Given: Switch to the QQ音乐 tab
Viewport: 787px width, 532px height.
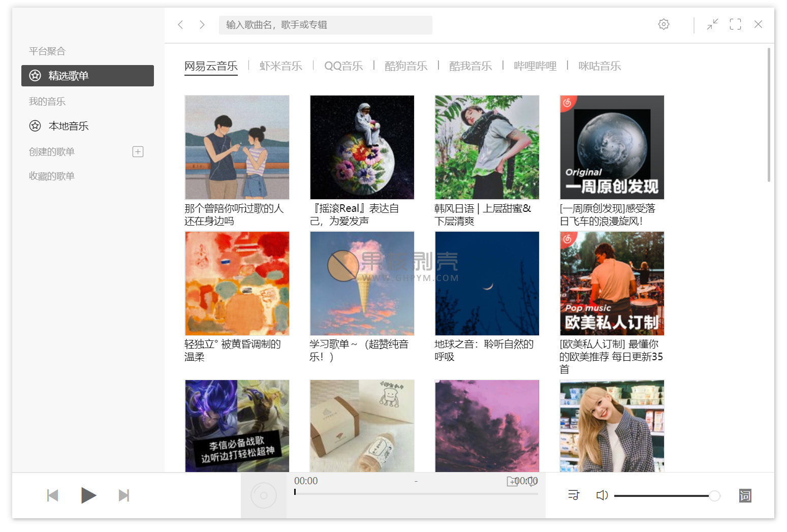Looking at the screenshot, I should coord(343,66).
